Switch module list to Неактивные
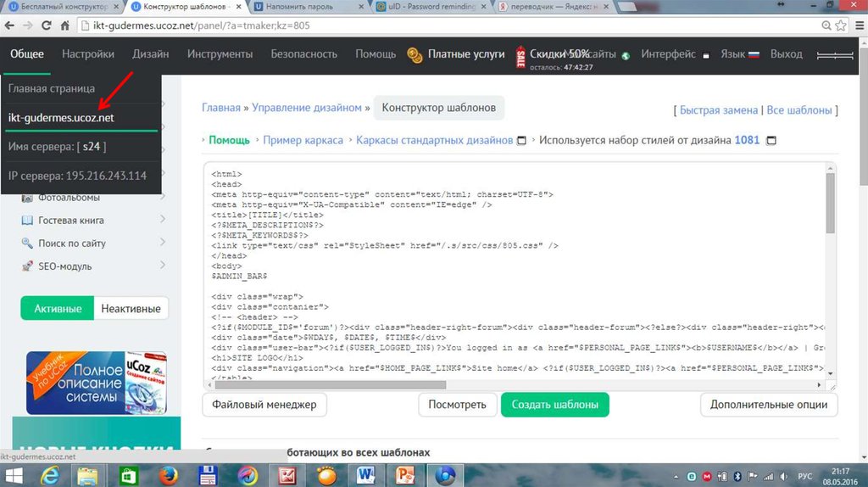Image resolution: width=868 pixels, height=487 pixels. click(131, 309)
